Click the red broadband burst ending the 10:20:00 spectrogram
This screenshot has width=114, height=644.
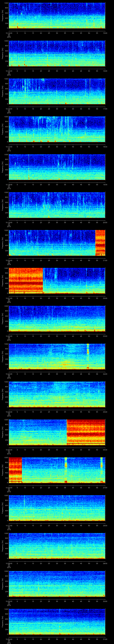tap(100, 243)
